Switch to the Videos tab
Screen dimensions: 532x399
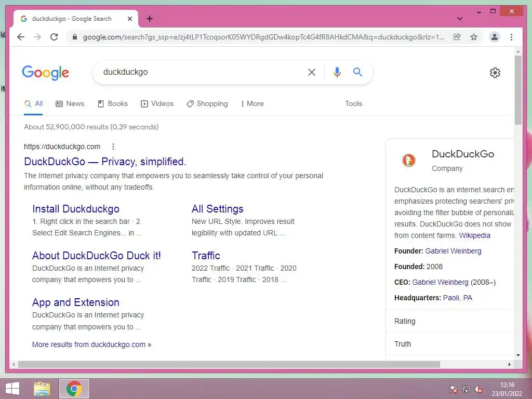tap(157, 103)
